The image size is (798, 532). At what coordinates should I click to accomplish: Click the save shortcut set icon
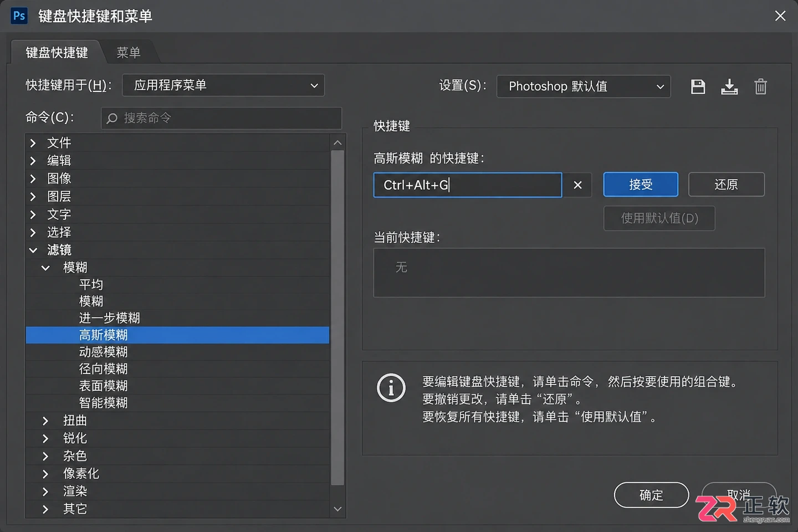[x=698, y=86]
